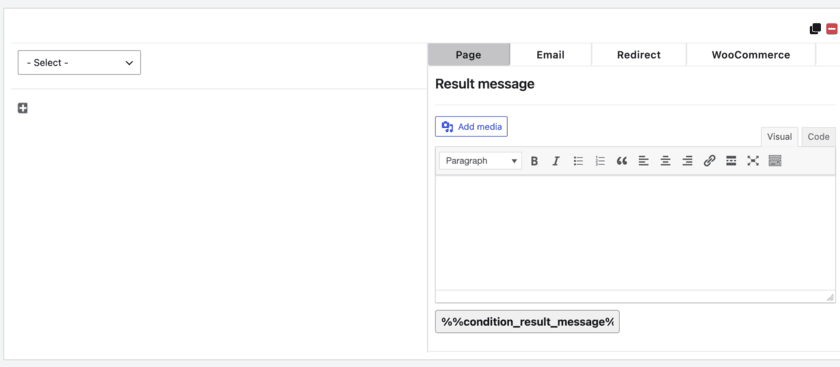Click the duplicate condition icon
This screenshot has height=367, width=840.
(x=815, y=29)
